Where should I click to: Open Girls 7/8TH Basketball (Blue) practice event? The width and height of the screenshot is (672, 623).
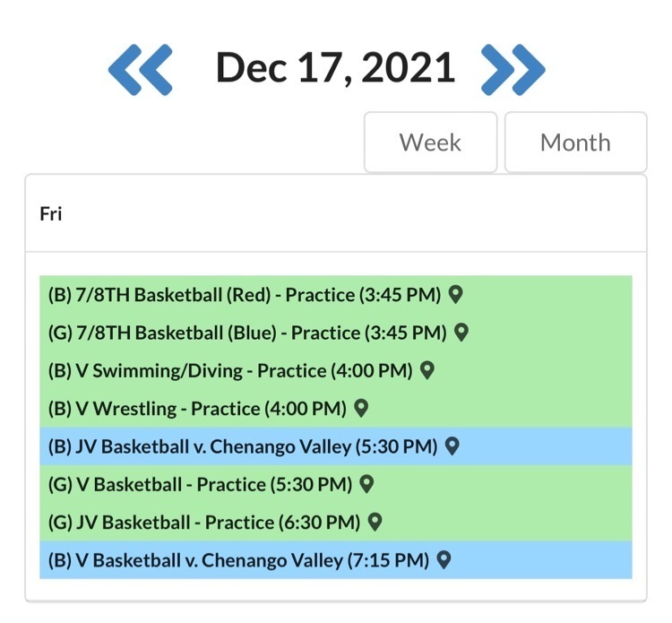coord(247,333)
